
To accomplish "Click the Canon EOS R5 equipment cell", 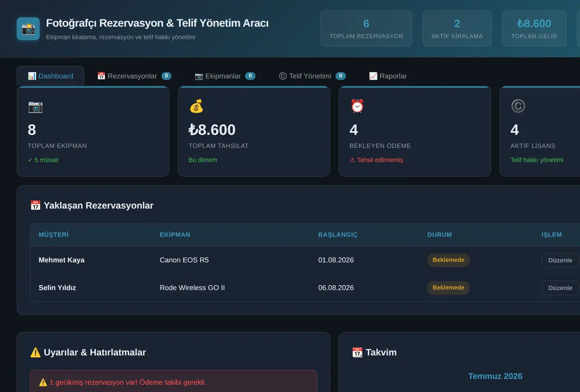I will click(184, 260).
